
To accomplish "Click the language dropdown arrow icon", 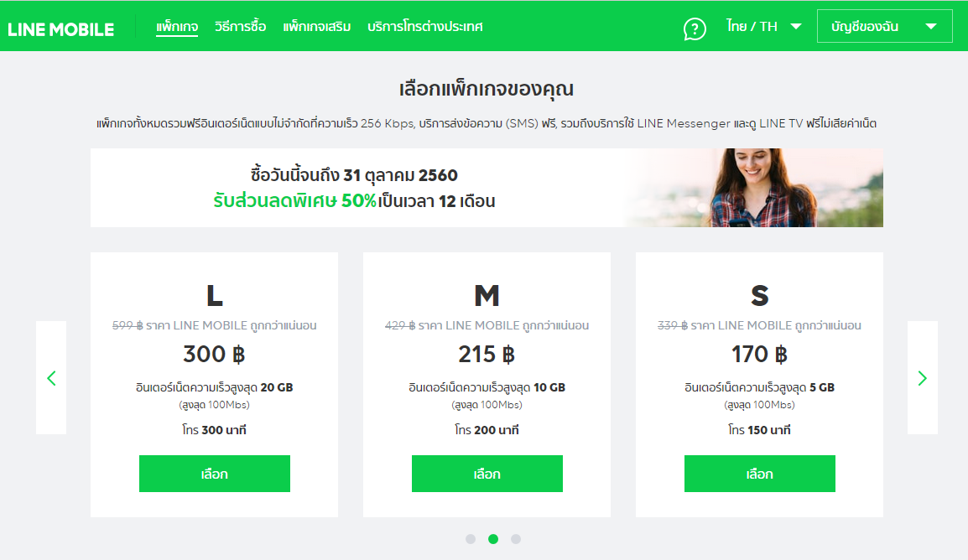I will click(x=796, y=27).
